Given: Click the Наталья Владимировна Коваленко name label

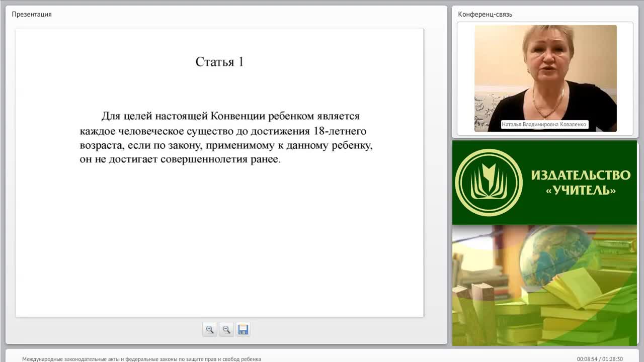Looking at the screenshot, I should (x=544, y=124).
